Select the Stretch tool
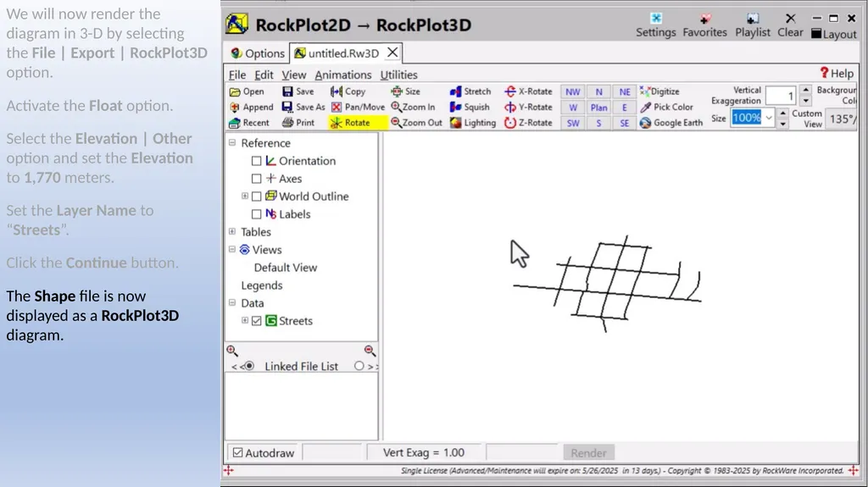 tap(470, 91)
